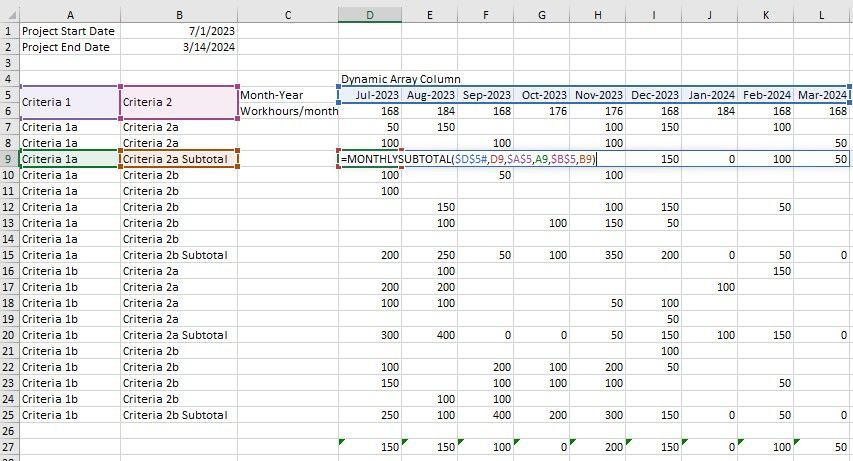Select the 'Month-Year' label cell
This screenshot has width=853, height=461.
pos(288,95)
